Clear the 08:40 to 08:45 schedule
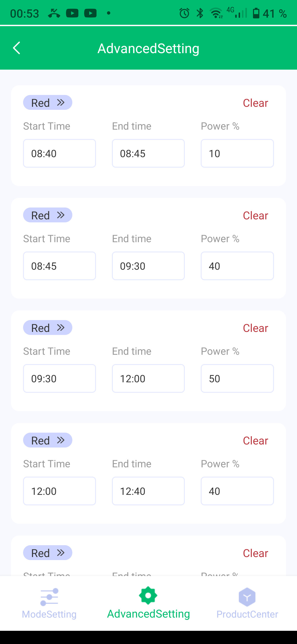Image resolution: width=297 pixels, height=644 pixels. (x=255, y=103)
